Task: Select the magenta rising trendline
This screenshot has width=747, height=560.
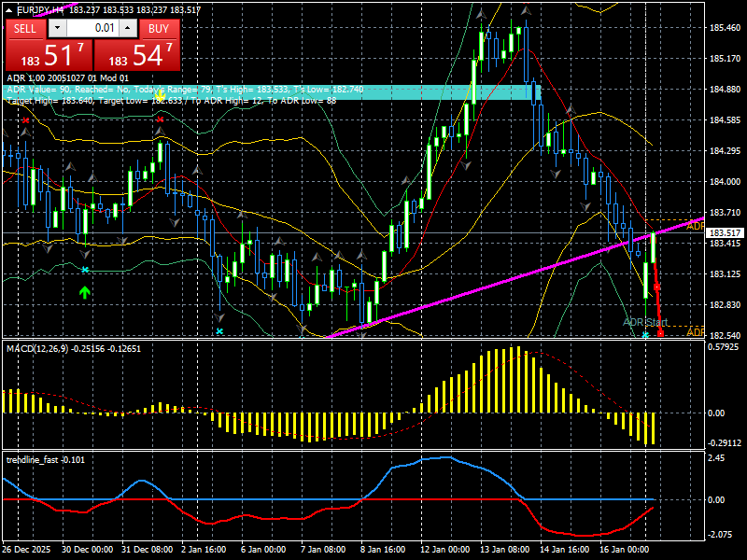Action: tap(514, 278)
